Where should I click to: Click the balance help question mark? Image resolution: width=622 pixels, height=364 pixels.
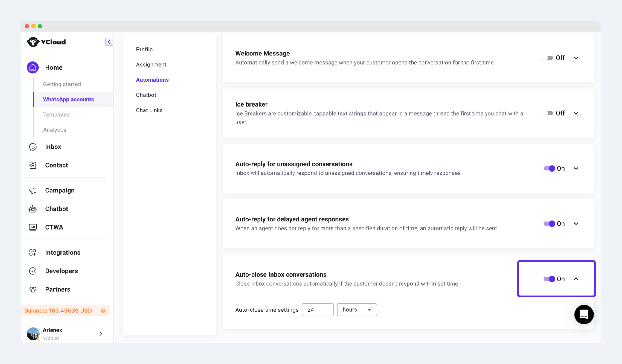(x=103, y=311)
